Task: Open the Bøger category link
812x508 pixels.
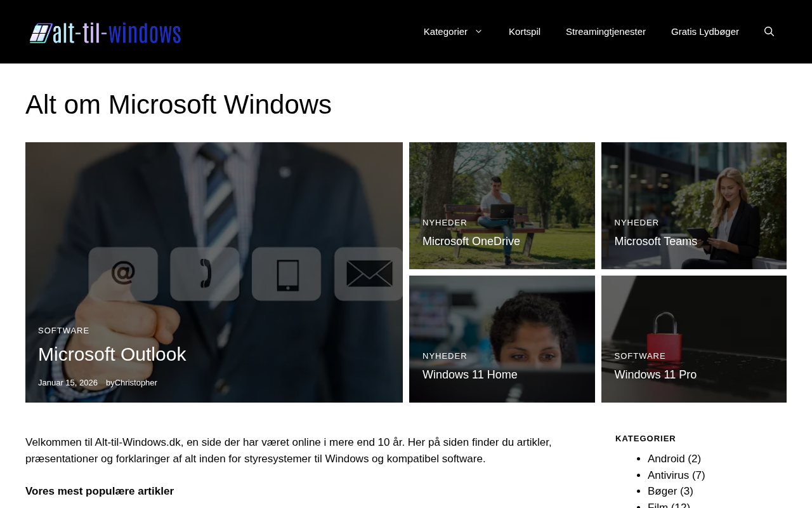Action: tap(662, 491)
